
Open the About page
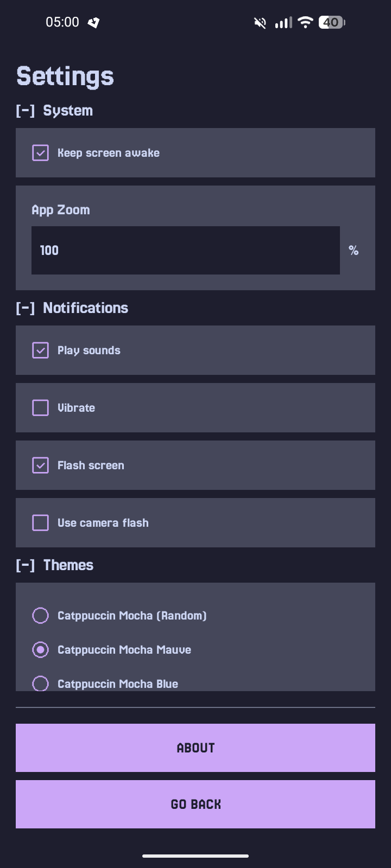tap(195, 748)
